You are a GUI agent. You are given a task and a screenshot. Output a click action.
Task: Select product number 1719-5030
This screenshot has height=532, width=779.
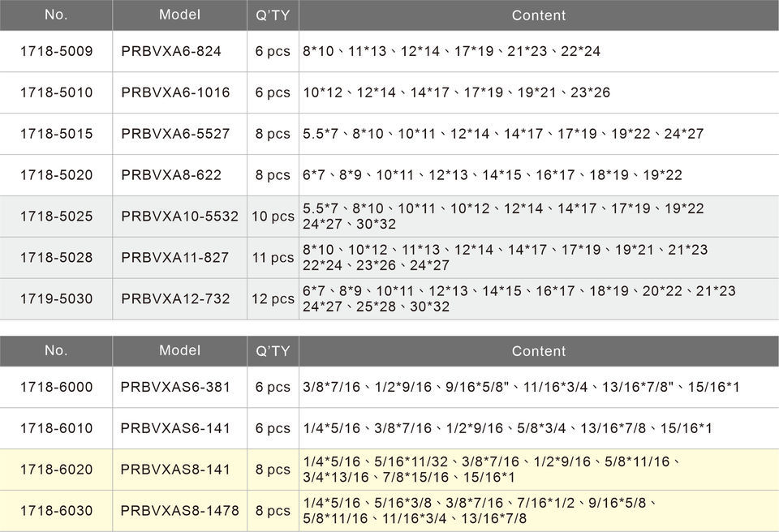pyautogui.click(x=56, y=298)
